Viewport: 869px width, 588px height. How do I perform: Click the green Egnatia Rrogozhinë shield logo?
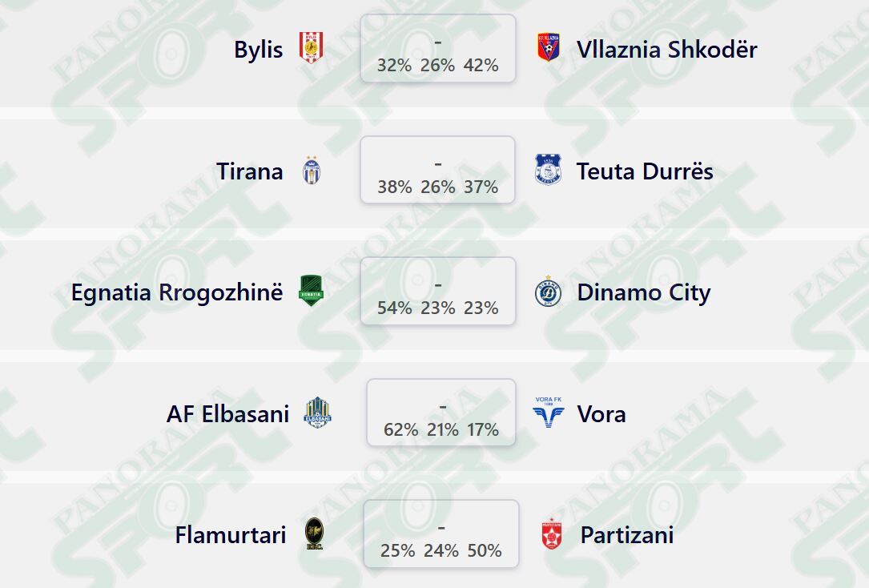coord(311,291)
